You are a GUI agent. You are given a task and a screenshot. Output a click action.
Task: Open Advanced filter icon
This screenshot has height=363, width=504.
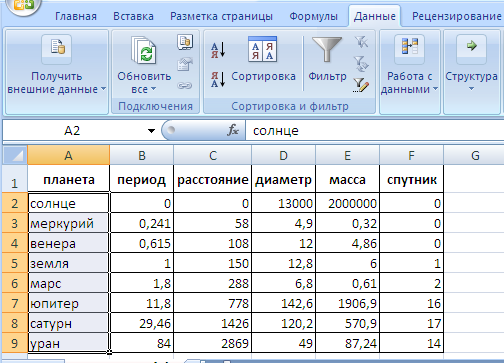pyautogui.click(x=361, y=85)
